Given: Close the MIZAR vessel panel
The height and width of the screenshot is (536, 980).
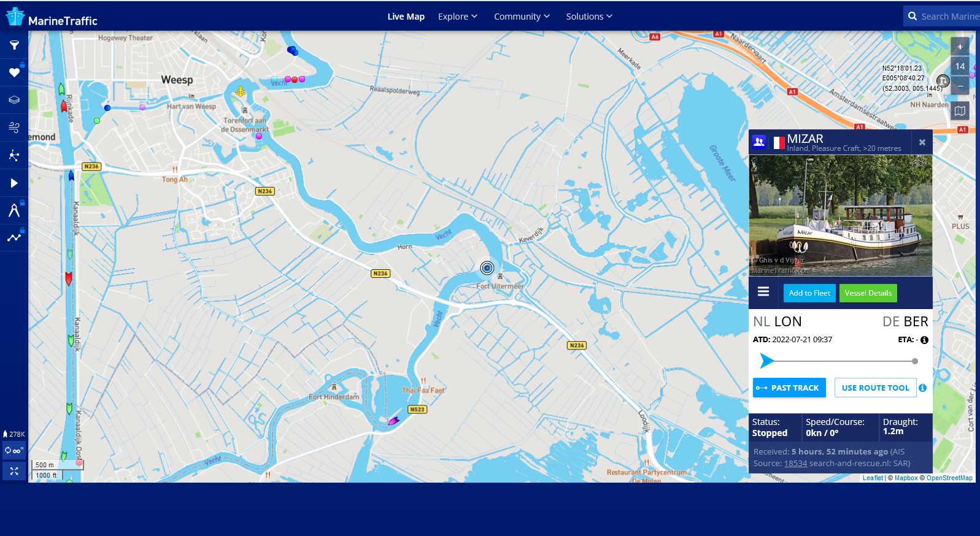Looking at the screenshot, I should pyautogui.click(x=922, y=142).
